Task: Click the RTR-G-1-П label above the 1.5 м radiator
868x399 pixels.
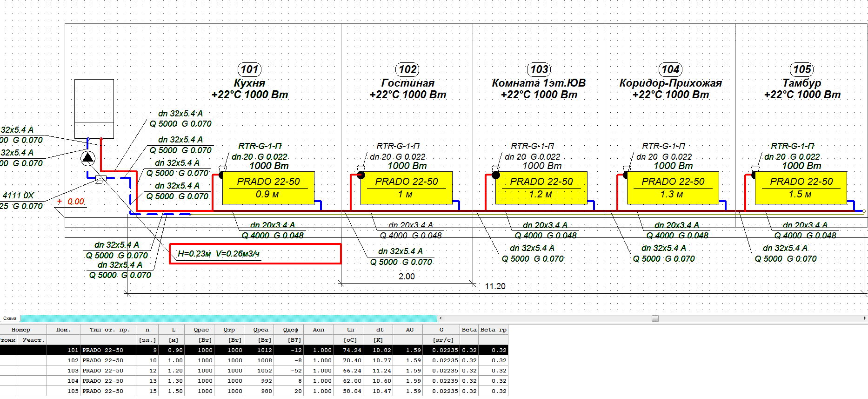Action: (x=793, y=146)
